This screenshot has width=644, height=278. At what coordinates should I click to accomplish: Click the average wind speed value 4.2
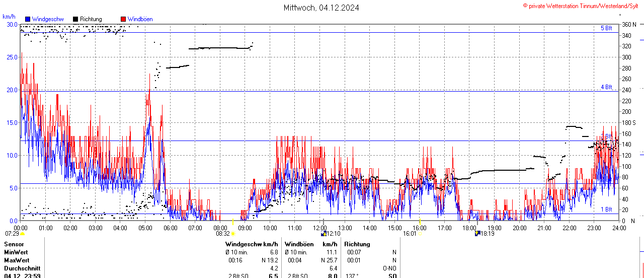[x=274, y=268]
